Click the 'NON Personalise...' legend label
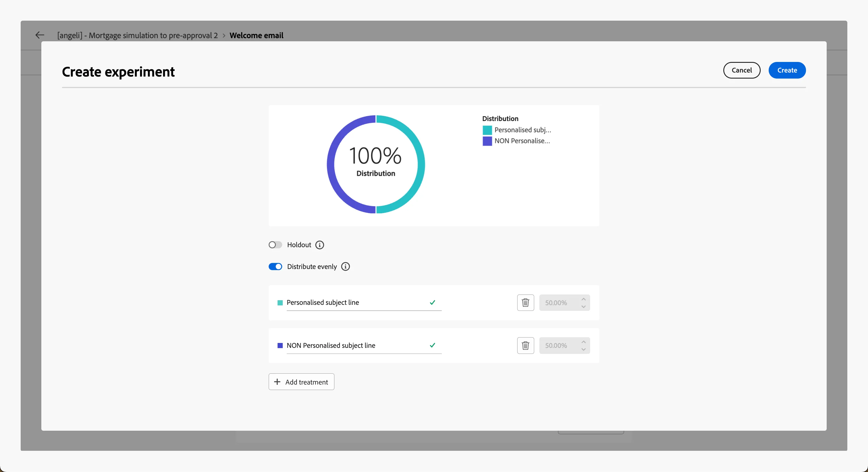868x472 pixels. [522, 141]
